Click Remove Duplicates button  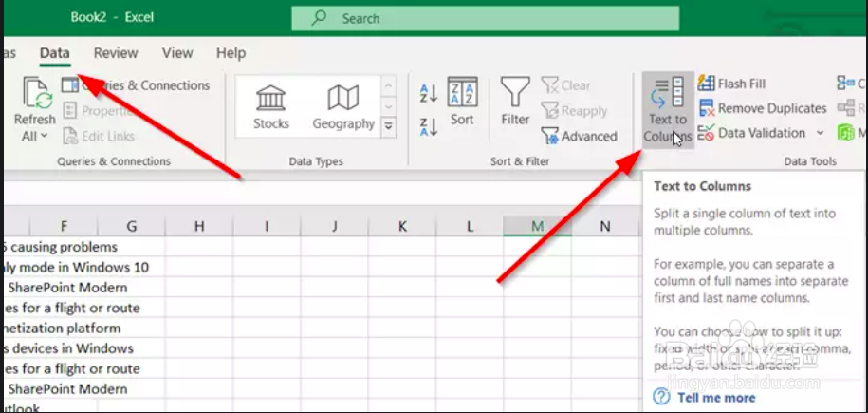(x=763, y=108)
